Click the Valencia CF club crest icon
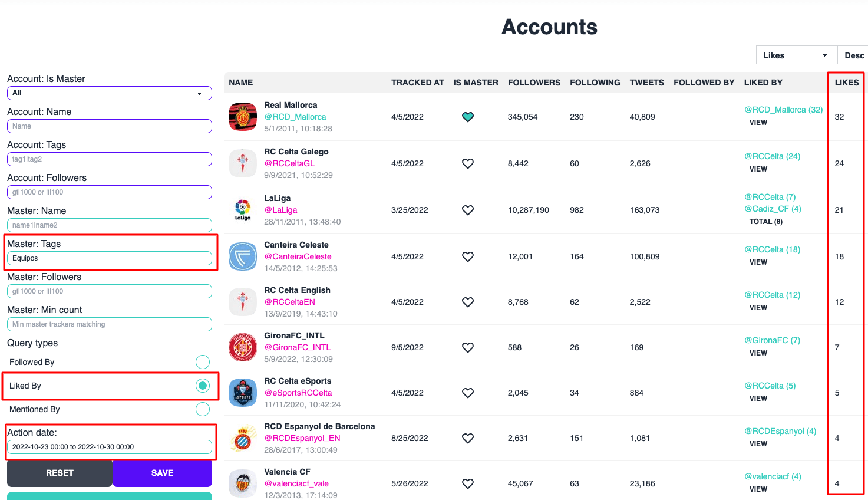This screenshot has height=500, width=868. [242, 483]
